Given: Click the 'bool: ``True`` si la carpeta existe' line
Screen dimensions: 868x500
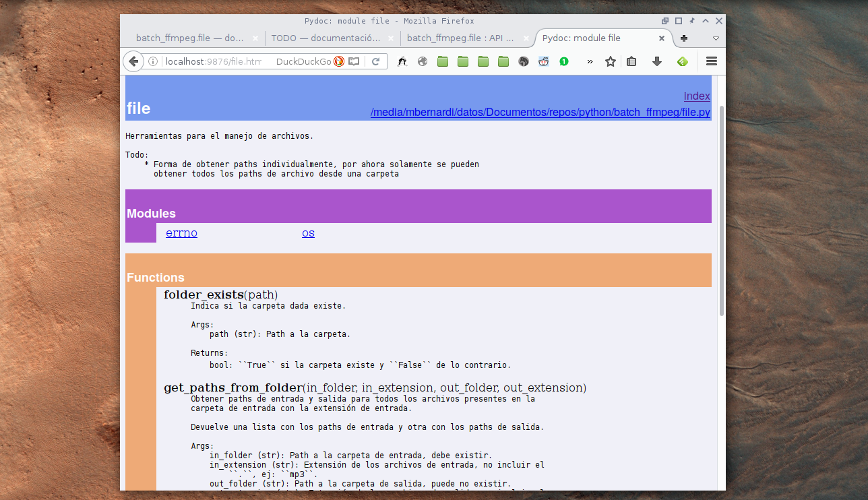Looking at the screenshot, I should click(360, 365).
